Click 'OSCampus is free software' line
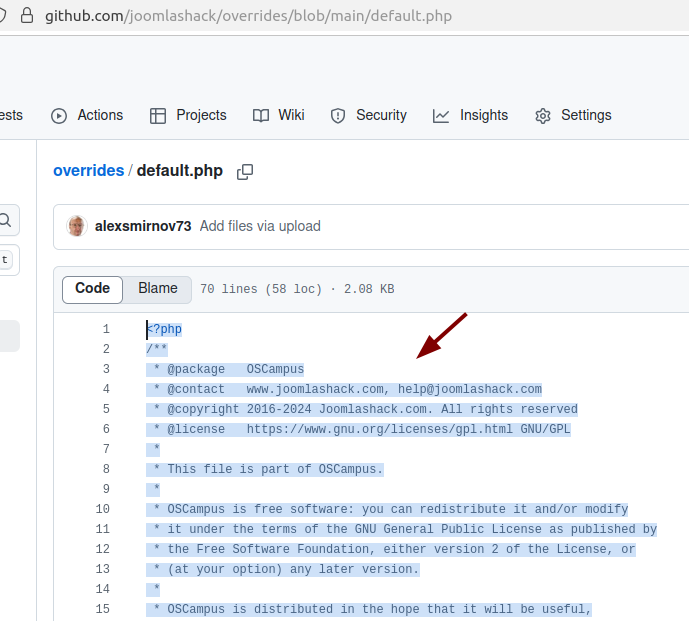 click(387, 509)
